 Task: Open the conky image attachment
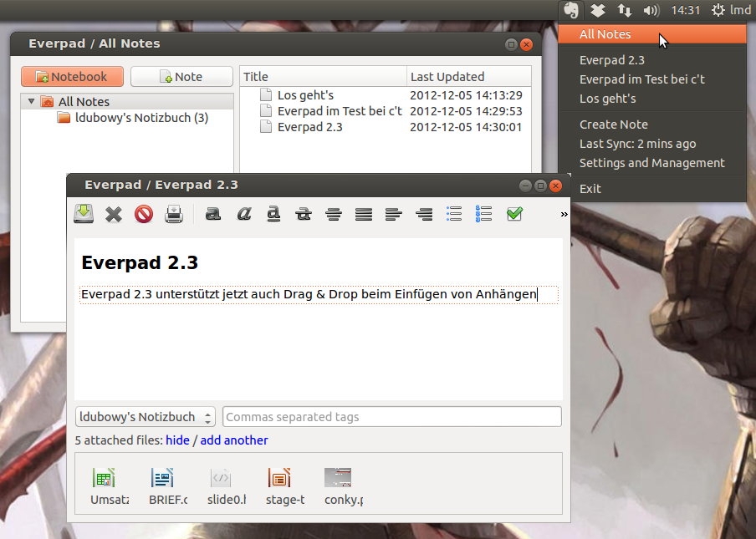point(344,486)
